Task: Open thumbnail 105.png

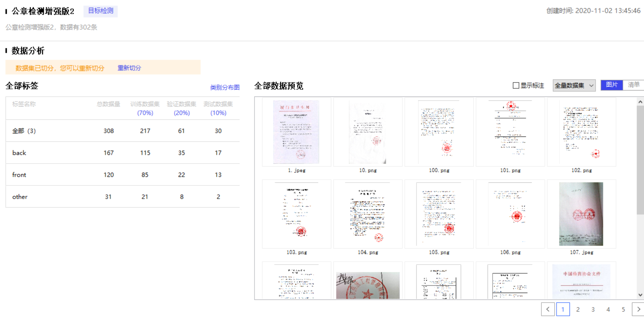Action: (x=439, y=214)
